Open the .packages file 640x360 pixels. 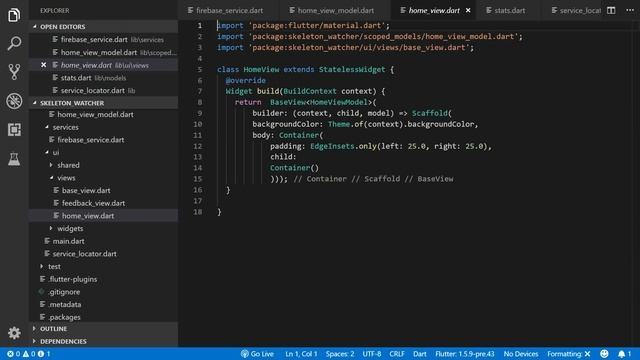[104, 317]
